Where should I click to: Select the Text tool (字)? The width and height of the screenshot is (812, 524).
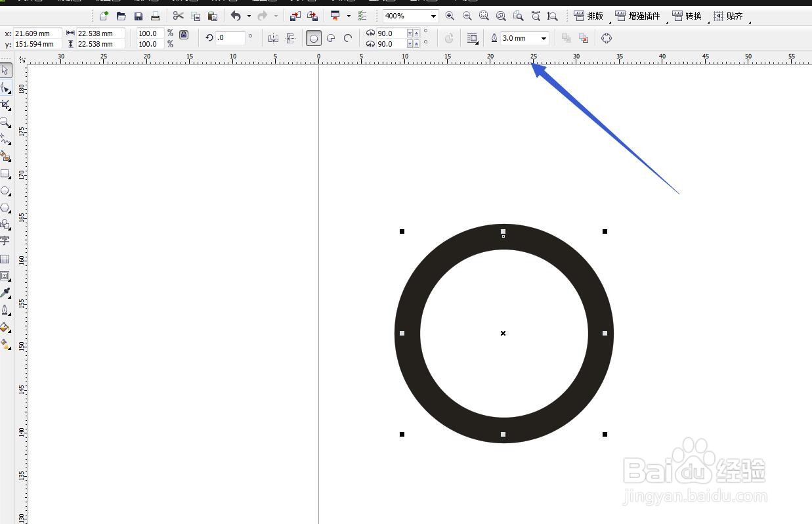5,241
